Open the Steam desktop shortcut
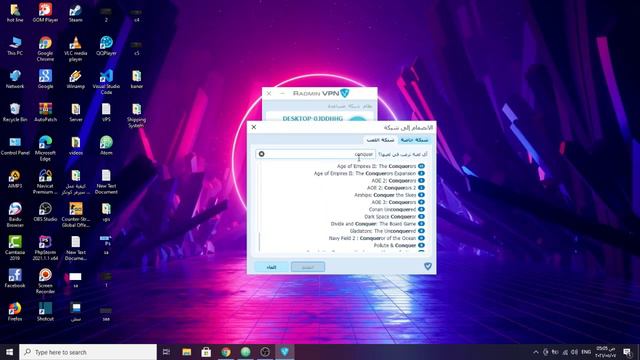This screenshot has width=640, height=360. point(76,12)
